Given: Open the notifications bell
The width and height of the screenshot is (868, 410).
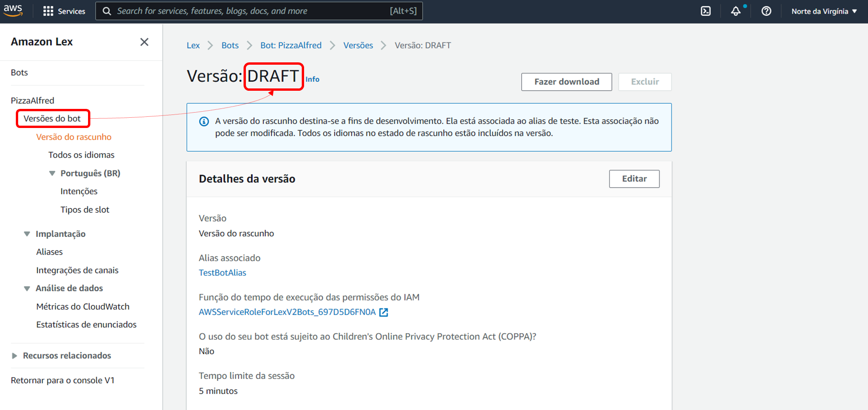Looking at the screenshot, I should point(735,11).
